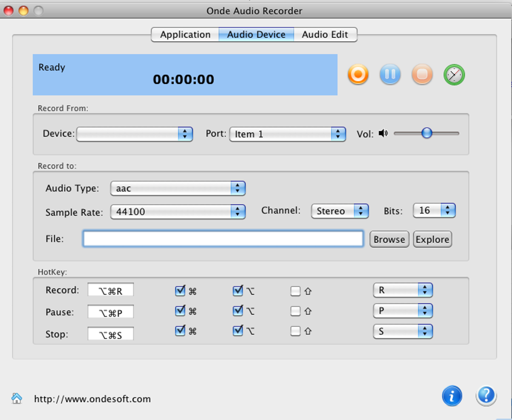This screenshot has width=512, height=420.
Task: Click the speaker volume icon
Action: 383,133
